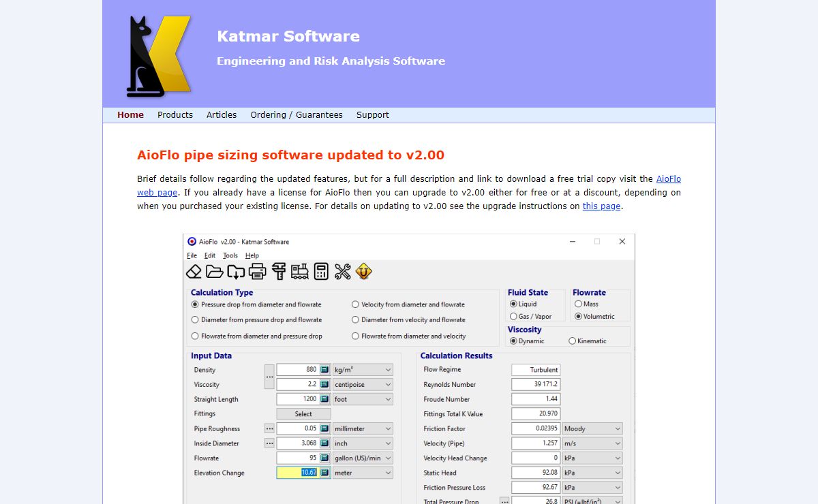Click the wrench and screwdriver settings icon
The width and height of the screenshot is (818, 504).
[342, 272]
